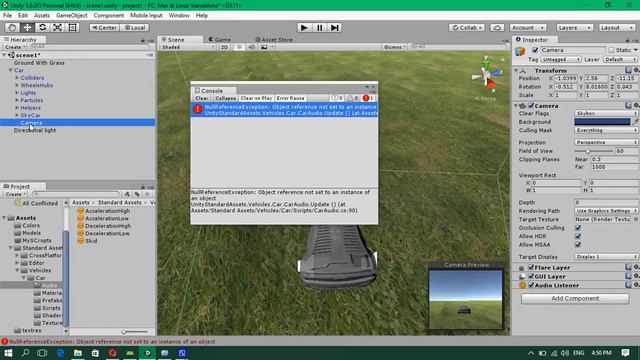Open Projection dropdown
The image size is (640, 360).
(x=606, y=142)
